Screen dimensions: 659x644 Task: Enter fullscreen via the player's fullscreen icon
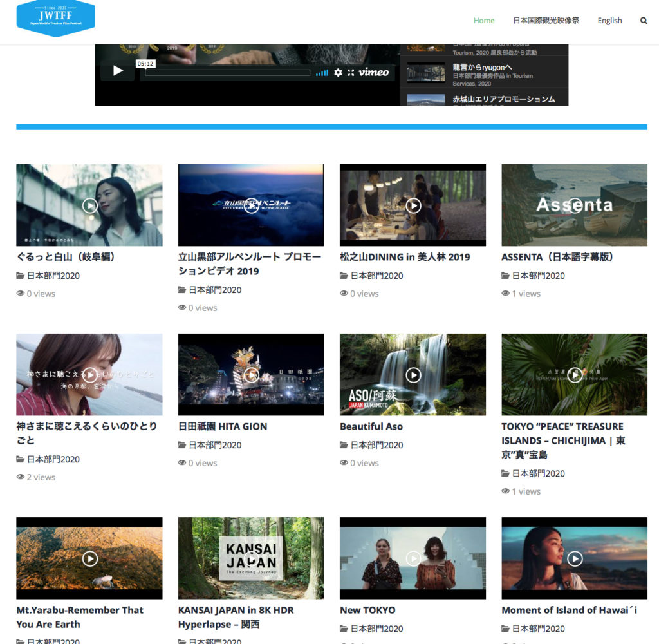pyautogui.click(x=353, y=72)
